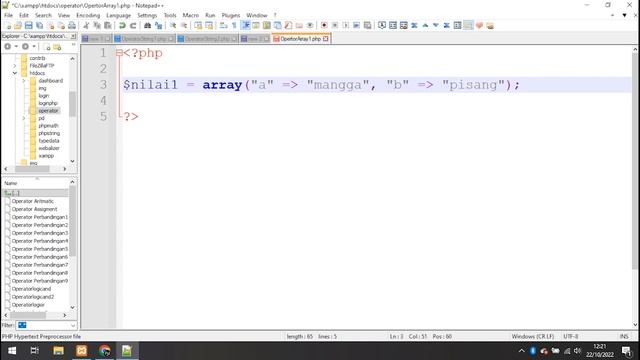
Task: Switch to the OpertorArray1.php tab
Action: [301, 39]
